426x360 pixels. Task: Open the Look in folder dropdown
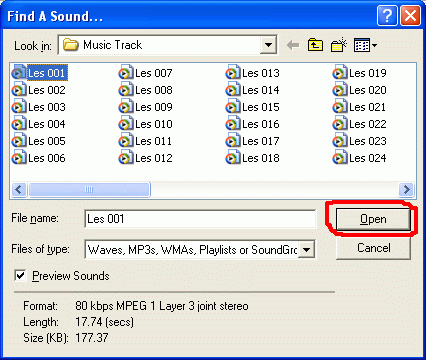pyautogui.click(x=268, y=45)
